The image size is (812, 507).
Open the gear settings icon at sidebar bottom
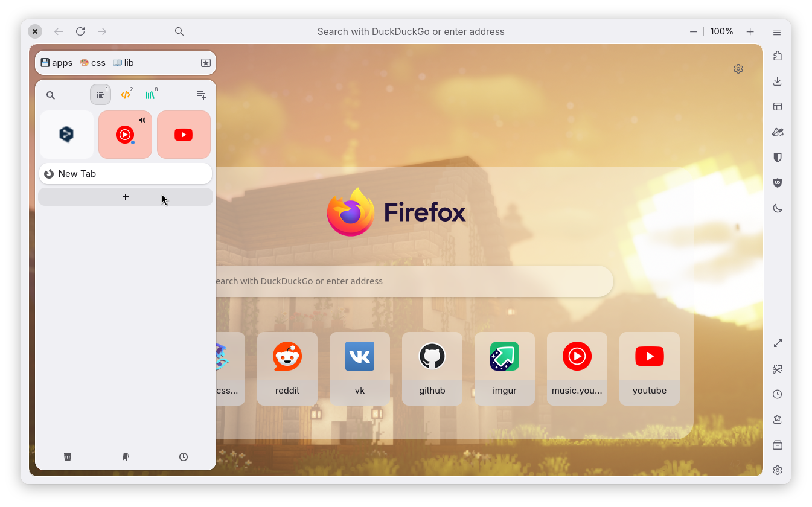pos(778,470)
